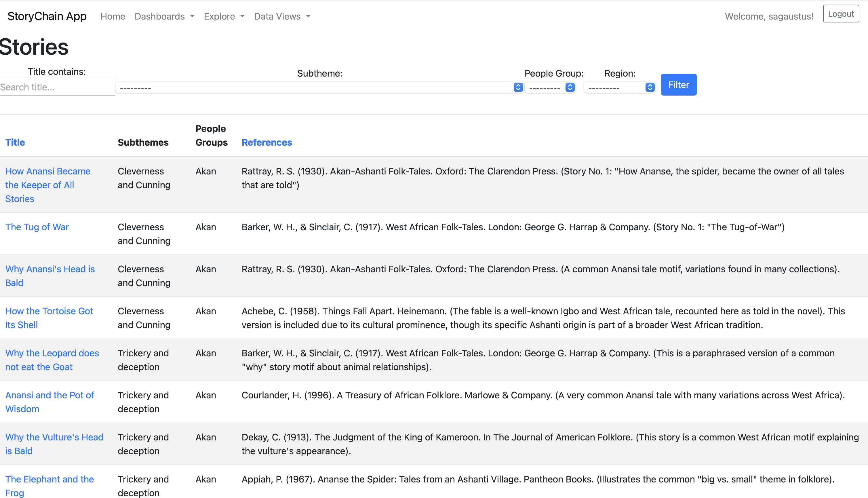Screen dimensions: 868x498
Task: Open 'Anansi and the Pot of Wisdom'
Action: tap(50, 402)
